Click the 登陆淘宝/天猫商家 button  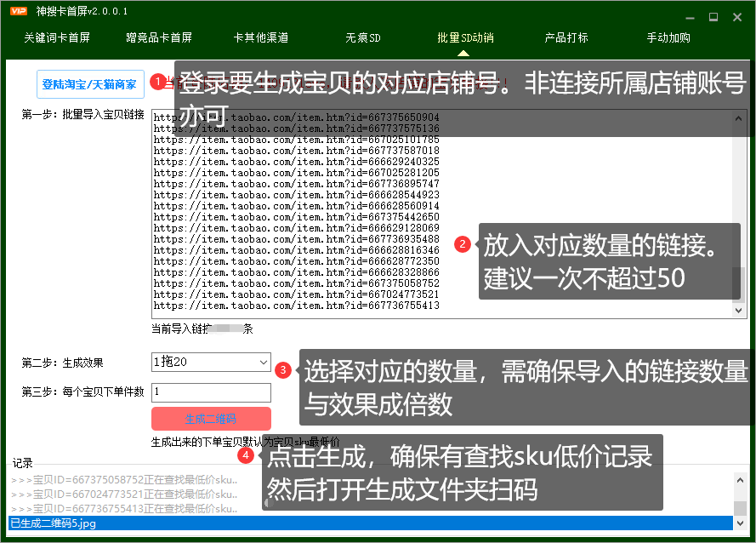coord(90,84)
